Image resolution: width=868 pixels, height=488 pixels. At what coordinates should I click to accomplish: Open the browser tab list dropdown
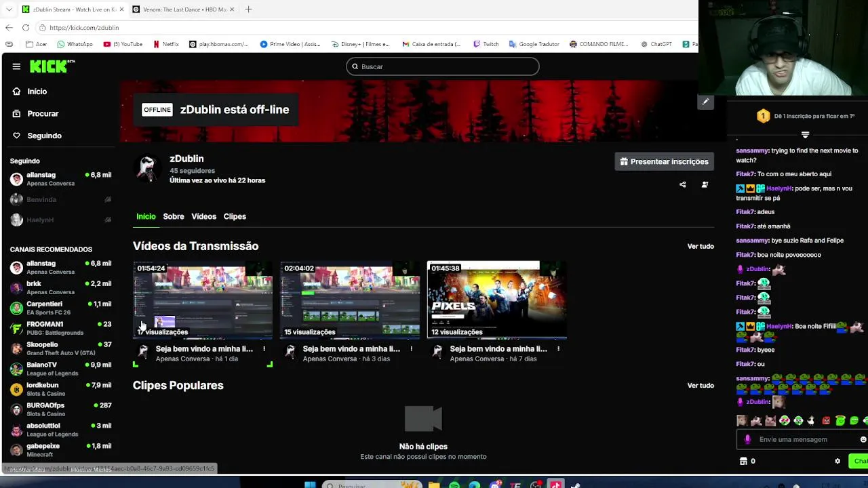pos(9,9)
